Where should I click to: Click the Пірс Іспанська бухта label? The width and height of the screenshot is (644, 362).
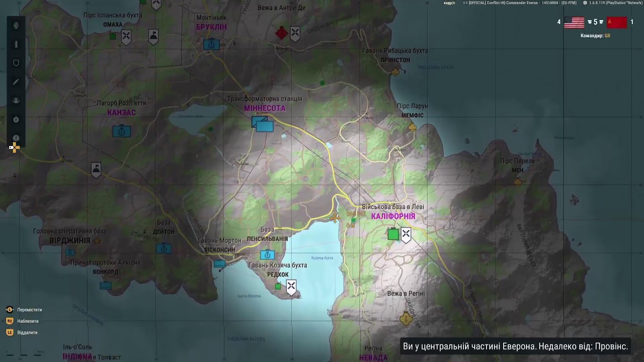point(112,15)
